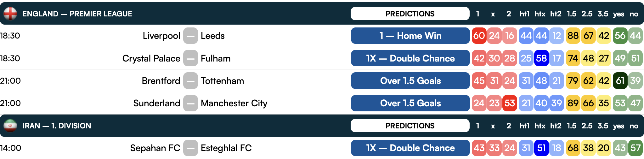Click the red 53 away-win box for Manchester City

tap(510, 103)
